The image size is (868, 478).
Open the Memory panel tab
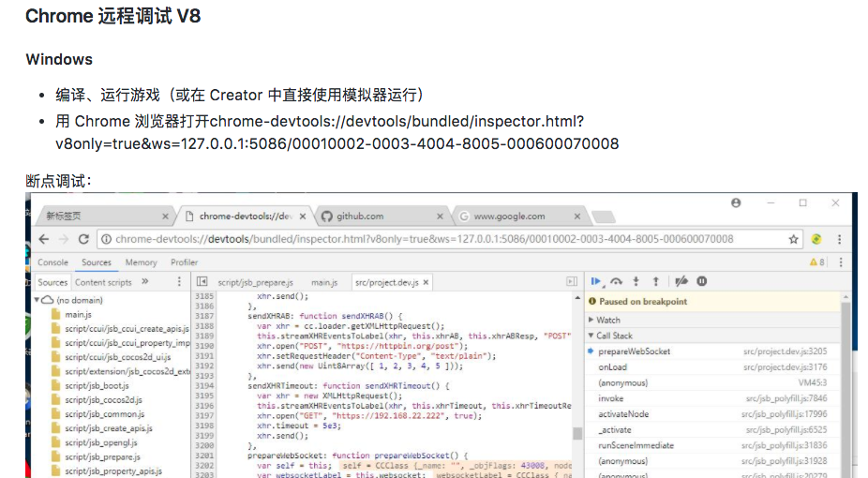click(141, 262)
